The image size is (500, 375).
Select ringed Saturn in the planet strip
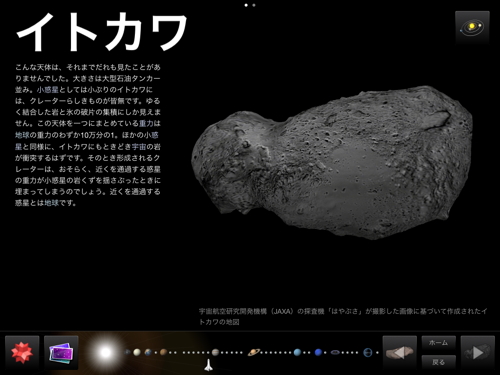(254, 352)
